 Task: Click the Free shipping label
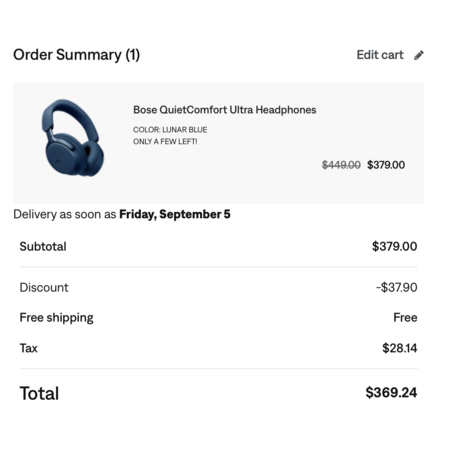(x=56, y=318)
